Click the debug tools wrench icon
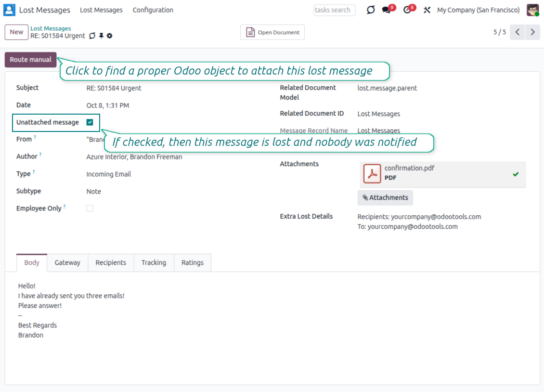The image size is (544, 392). coord(427,10)
